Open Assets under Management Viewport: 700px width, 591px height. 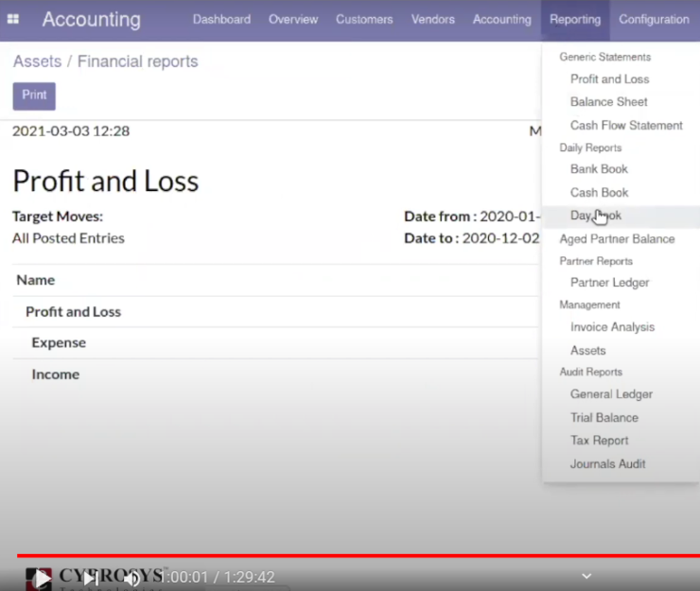pos(588,351)
